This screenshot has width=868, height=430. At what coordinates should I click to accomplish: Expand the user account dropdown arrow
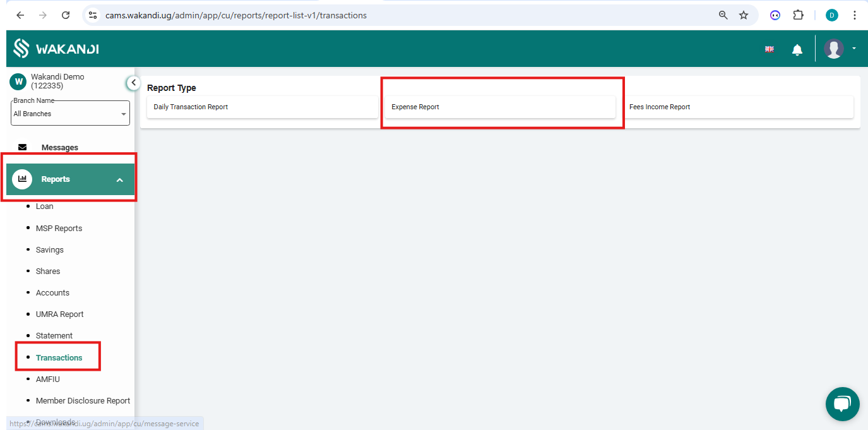854,49
